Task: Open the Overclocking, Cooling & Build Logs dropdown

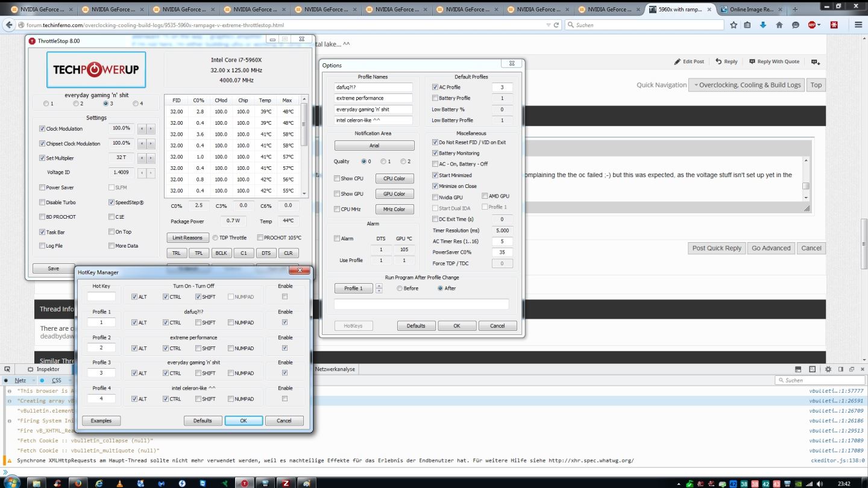Action: click(747, 85)
